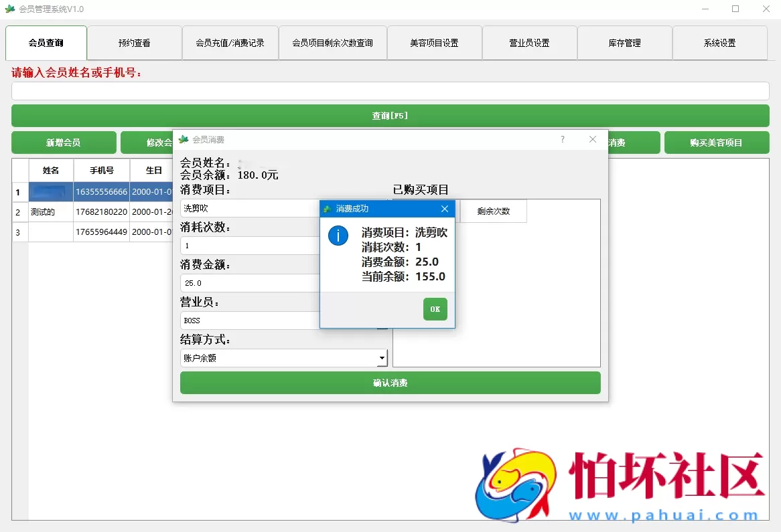Click the 新增会员 button
The width and height of the screenshot is (781, 532).
click(64, 143)
